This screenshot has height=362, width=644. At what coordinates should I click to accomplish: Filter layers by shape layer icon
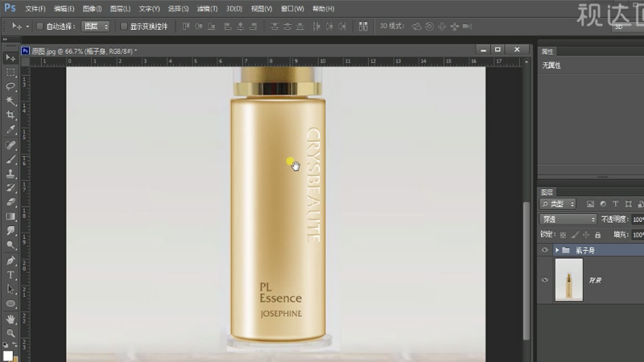[629, 204]
